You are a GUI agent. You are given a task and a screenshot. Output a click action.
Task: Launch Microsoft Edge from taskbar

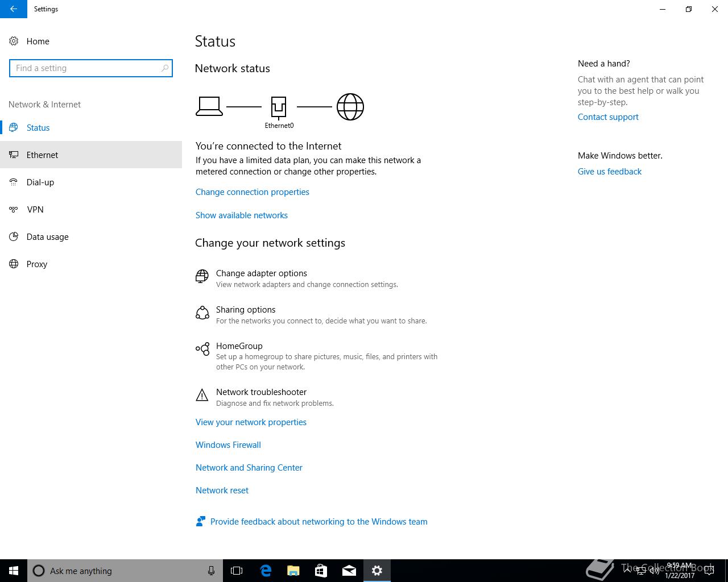click(x=266, y=571)
